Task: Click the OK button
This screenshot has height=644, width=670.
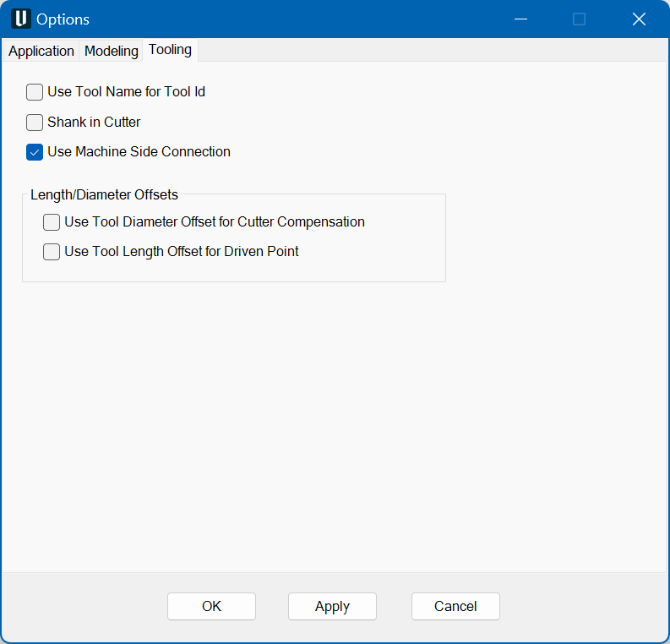Action: [x=211, y=606]
